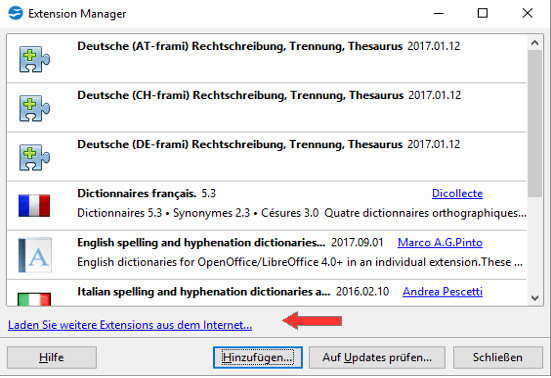The height and width of the screenshot is (378, 551).
Task: Maximize the Extension Manager window
Action: (483, 13)
